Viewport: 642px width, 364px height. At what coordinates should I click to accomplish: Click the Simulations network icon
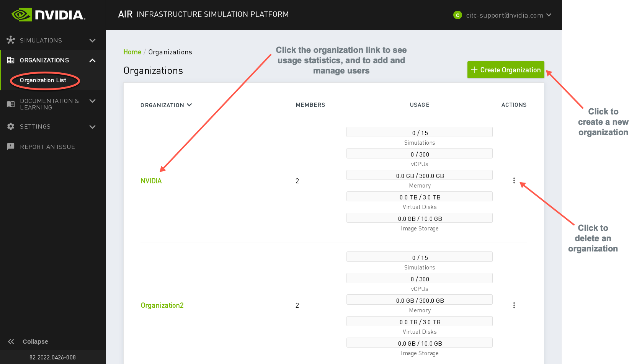coord(11,40)
